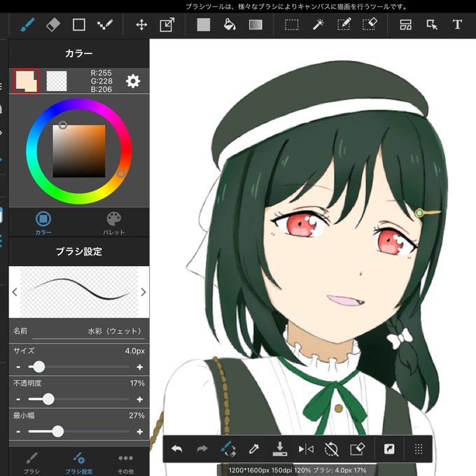Select the foreground color swatch

click(x=26, y=81)
